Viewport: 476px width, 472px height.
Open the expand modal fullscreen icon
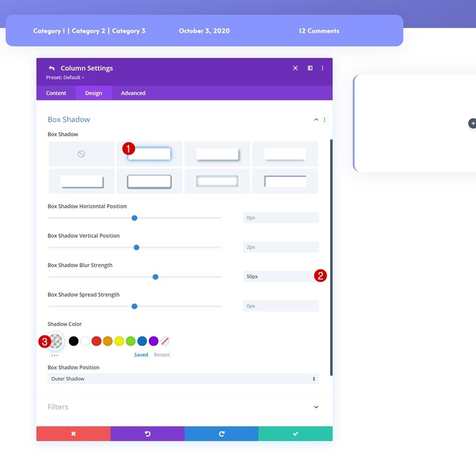(x=295, y=68)
